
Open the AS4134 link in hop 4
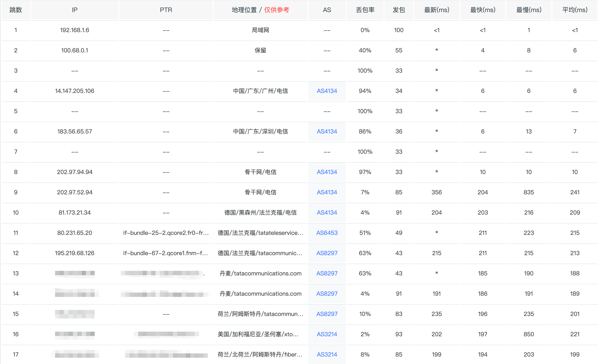click(x=327, y=91)
